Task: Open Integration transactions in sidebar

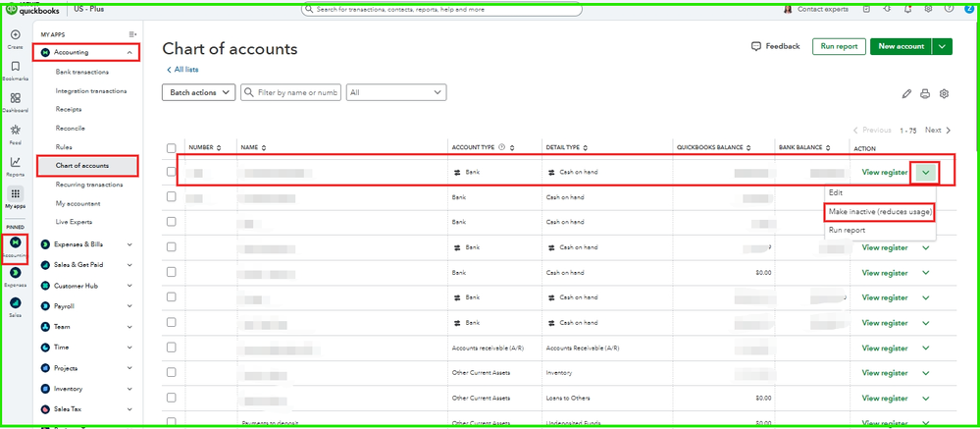Action: (91, 90)
